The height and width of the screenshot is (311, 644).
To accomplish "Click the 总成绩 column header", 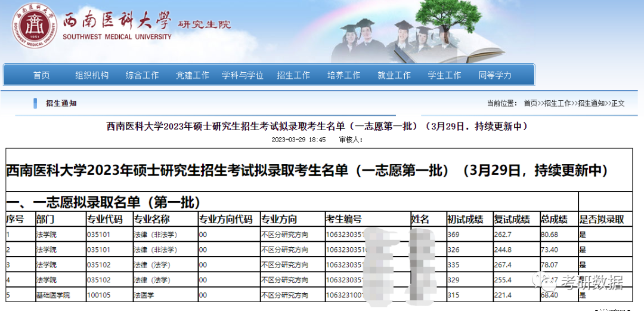I will tap(555, 219).
